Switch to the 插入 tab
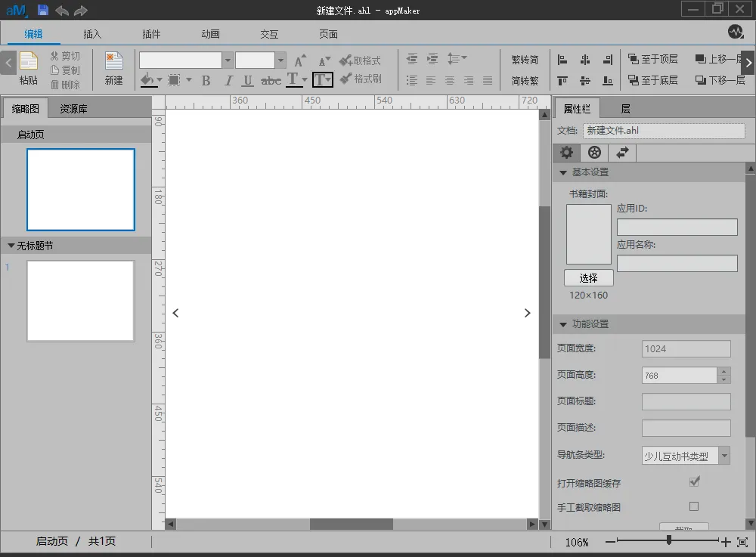Viewport: 756px width, 557px height. pyautogui.click(x=92, y=34)
